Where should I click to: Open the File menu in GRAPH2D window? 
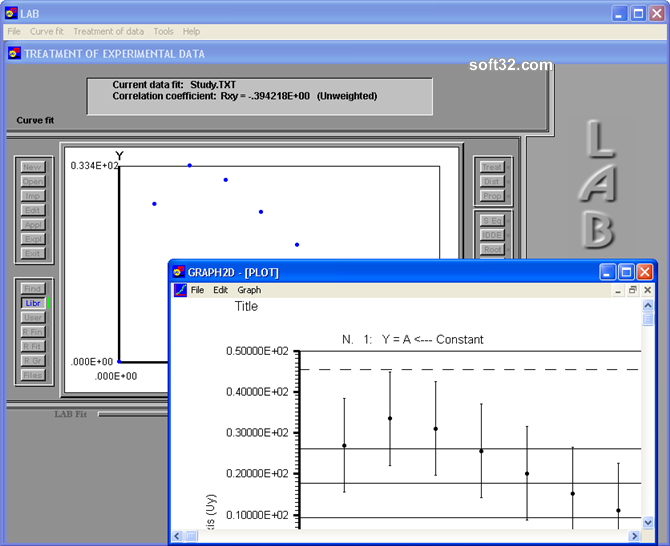coord(197,290)
